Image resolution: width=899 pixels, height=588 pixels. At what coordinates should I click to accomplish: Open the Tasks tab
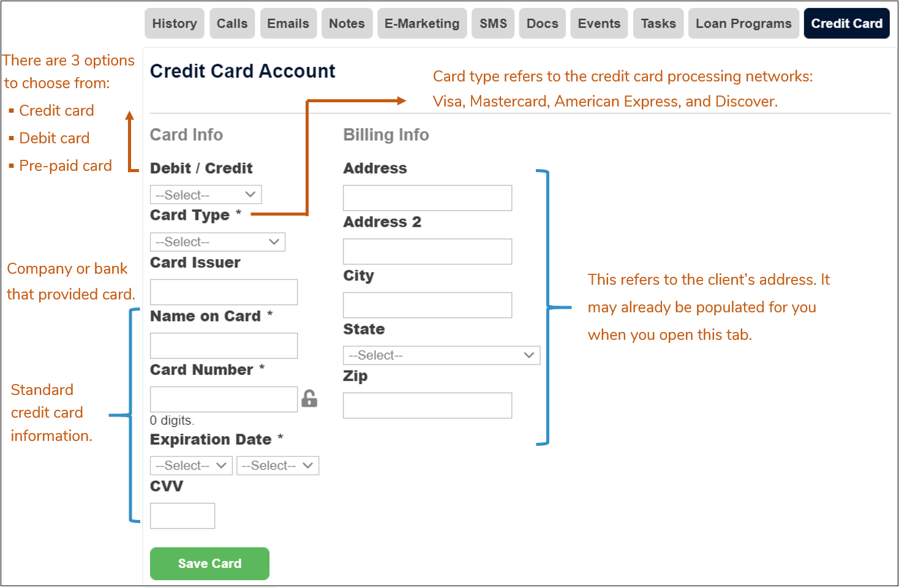(658, 23)
